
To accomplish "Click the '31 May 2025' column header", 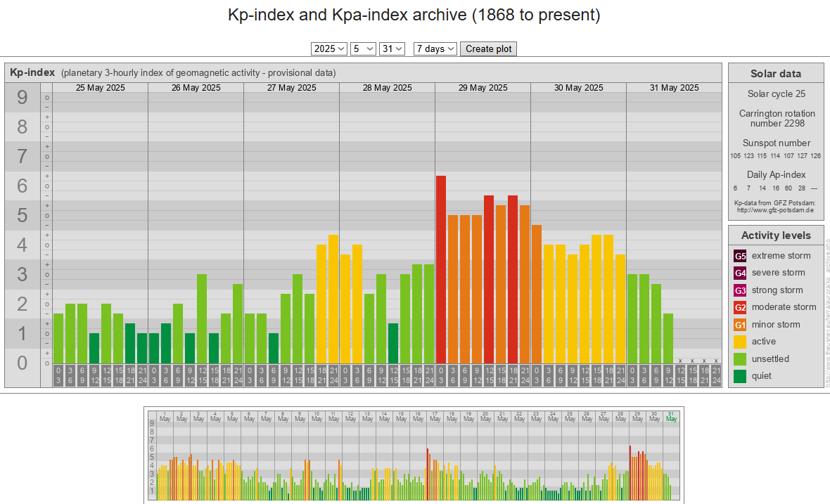I will click(675, 88).
